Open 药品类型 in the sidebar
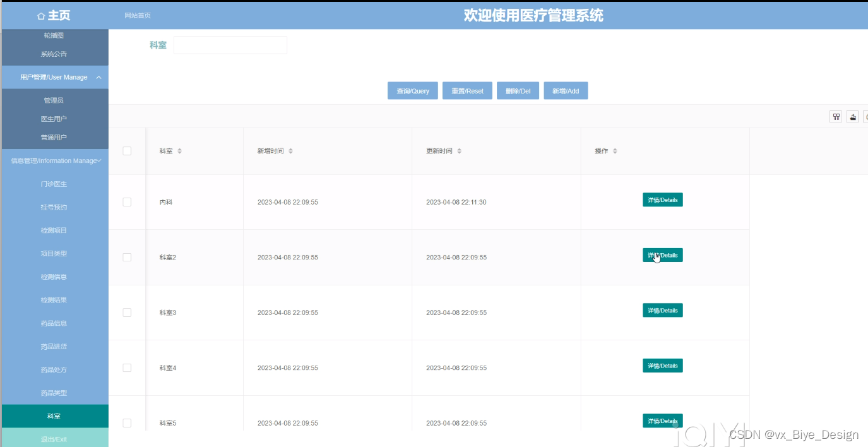The image size is (868, 447). (54, 393)
